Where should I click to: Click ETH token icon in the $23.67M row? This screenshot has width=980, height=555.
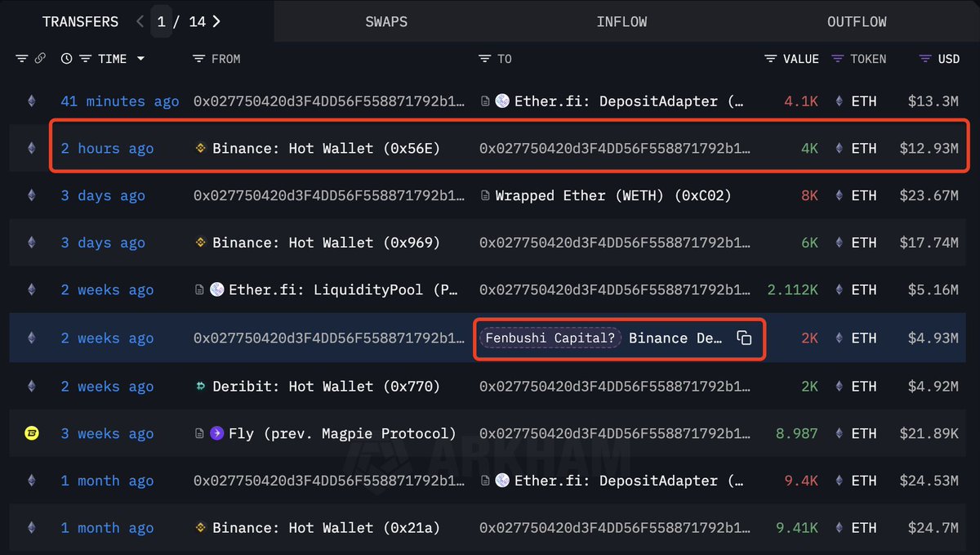pyautogui.click(x=839, y=195)
